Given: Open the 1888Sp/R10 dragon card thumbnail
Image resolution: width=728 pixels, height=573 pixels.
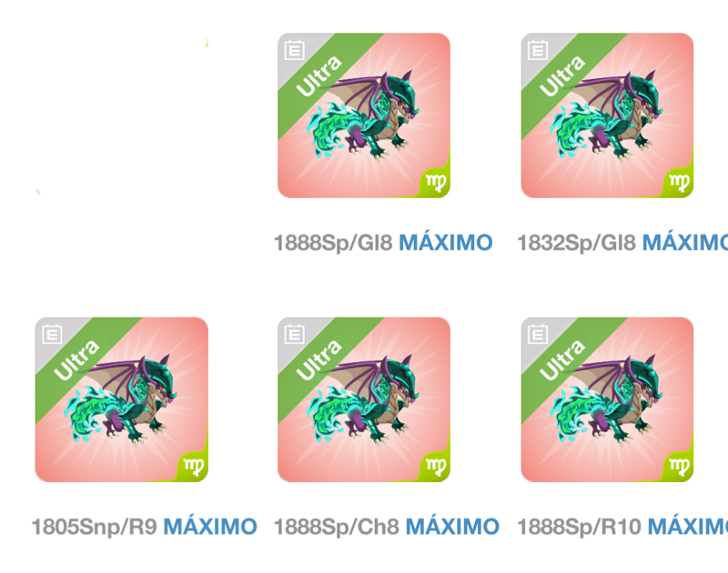Looking at the screenshot, I should 607,400.
